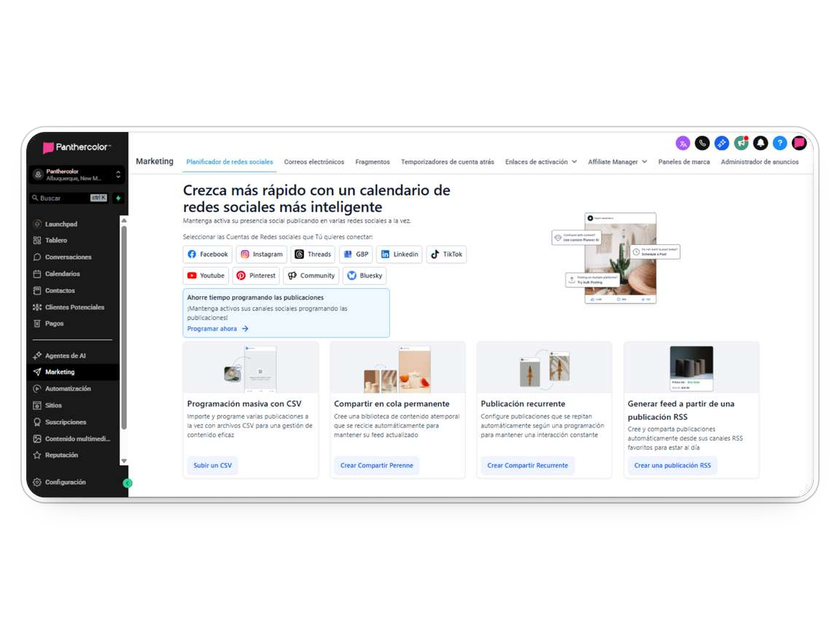
Task: Click the blue help question mark icon
Action: (x=780, y=143)
